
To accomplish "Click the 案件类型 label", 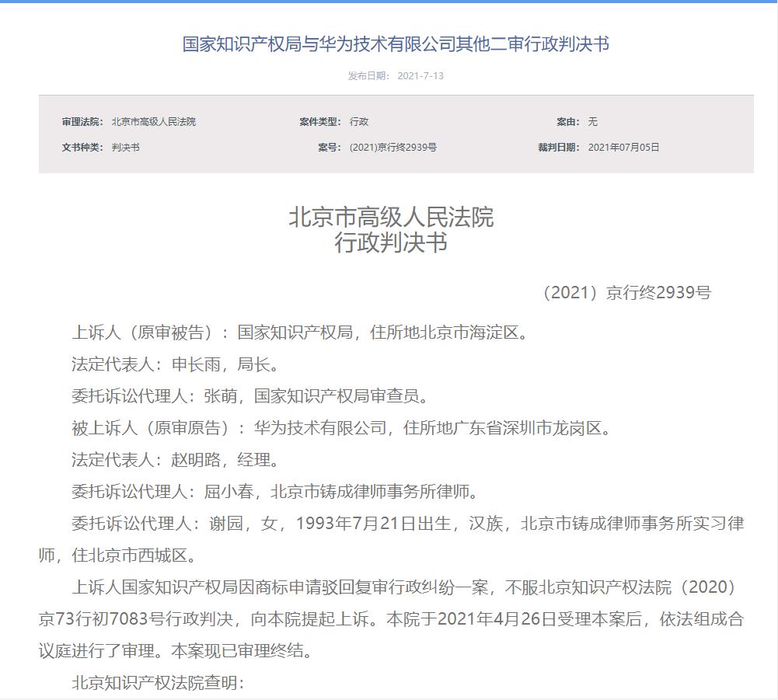I will pyautogui.click(x=320, y=121).
